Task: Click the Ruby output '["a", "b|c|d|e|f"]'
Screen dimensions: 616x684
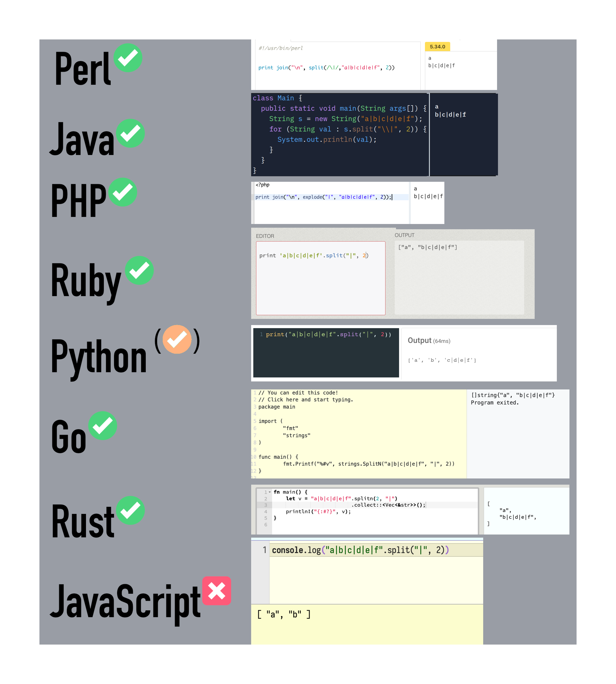Action: (x=427, y=247)
